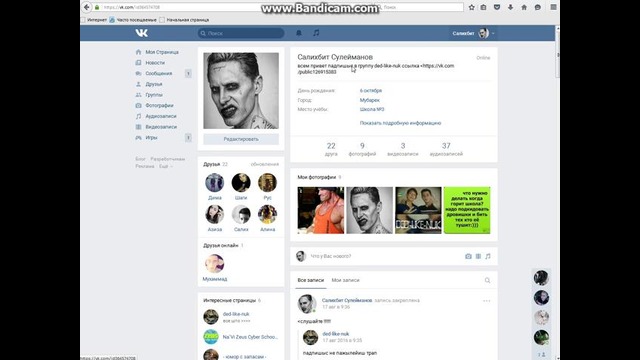This screenshot has width=640, height=360.
Task: Click the bookmarks list icon in toolbar
Action: 484,7
